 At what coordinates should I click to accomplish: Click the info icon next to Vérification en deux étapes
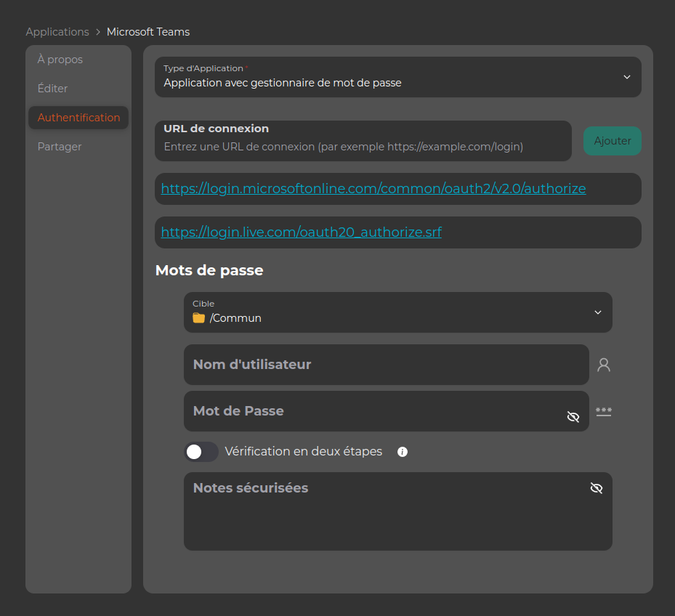[403, 452]
